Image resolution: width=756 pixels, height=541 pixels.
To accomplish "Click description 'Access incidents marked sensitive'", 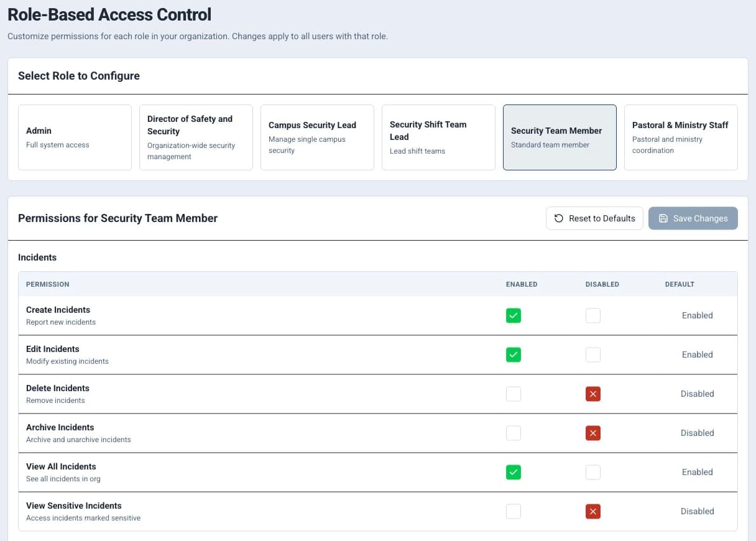I will [83, 518].
